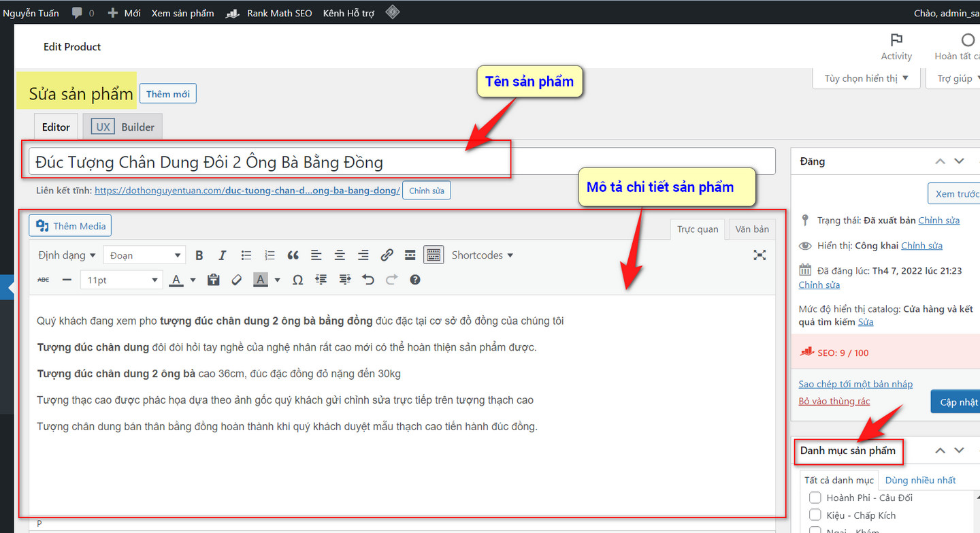Viewport: 980px width, 533px height.
Task: Insert a numbered list
Action: [269, 255]
